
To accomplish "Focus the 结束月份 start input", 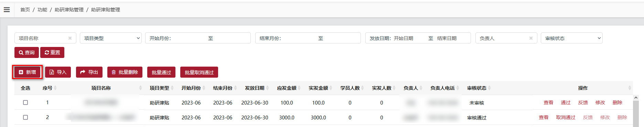I will coord(299,38).
